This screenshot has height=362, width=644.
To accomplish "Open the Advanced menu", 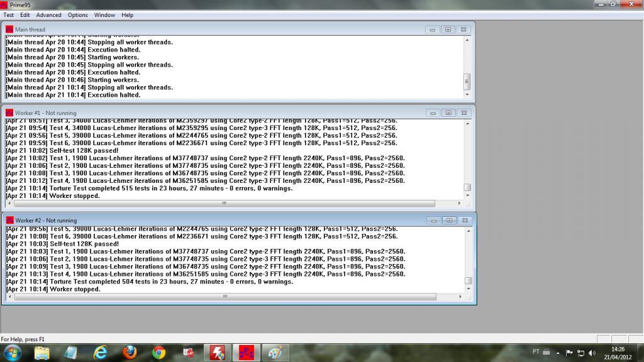I will [48, 15].
